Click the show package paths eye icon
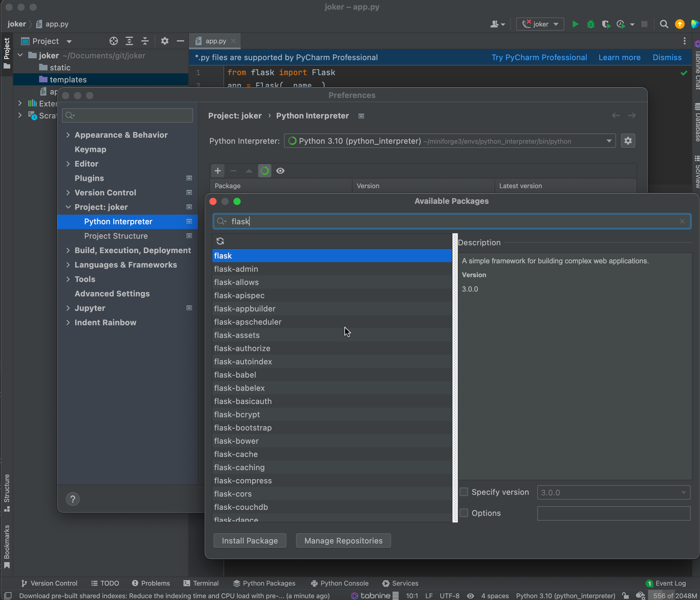 point(281,171)
